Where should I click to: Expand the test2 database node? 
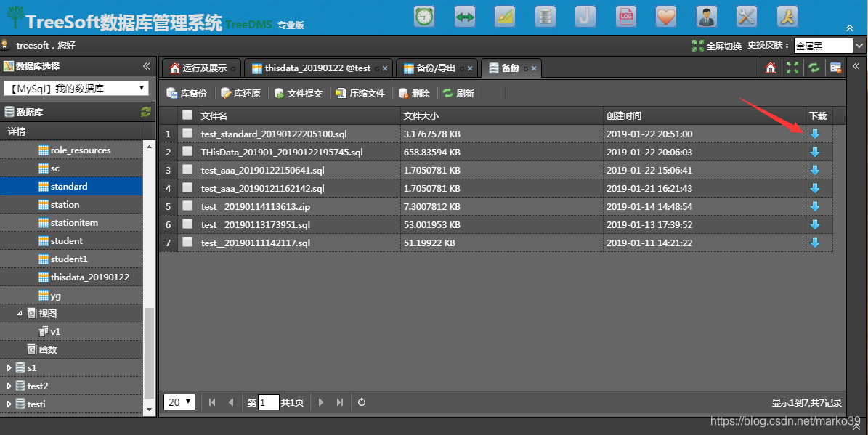click(9, 386)
